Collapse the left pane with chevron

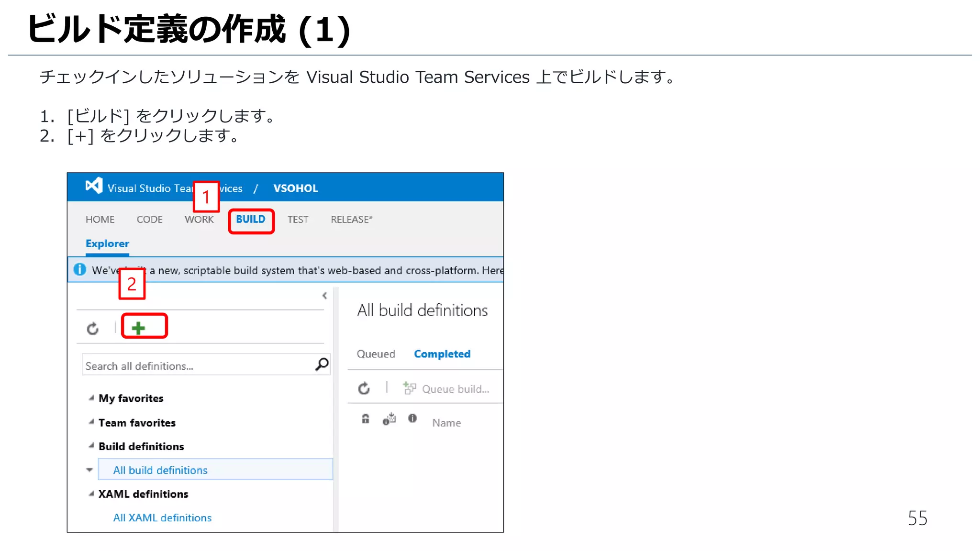pyautogui.click(x=325, y=296)
